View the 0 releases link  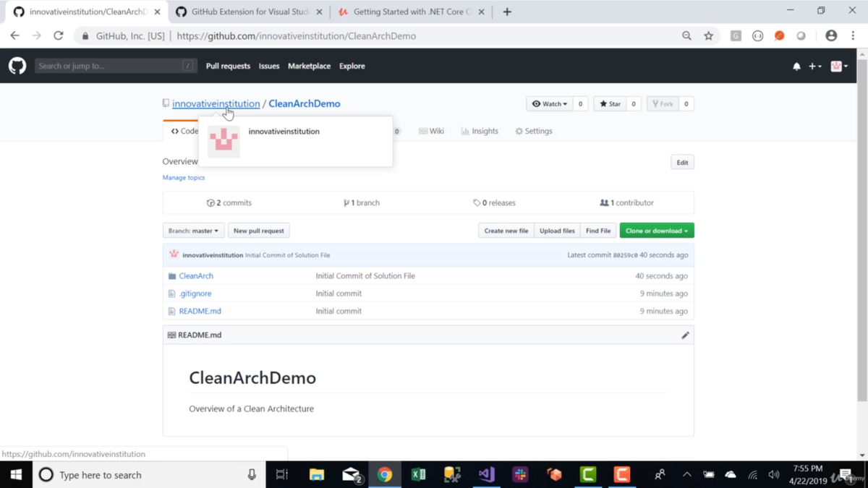(494, 203)
